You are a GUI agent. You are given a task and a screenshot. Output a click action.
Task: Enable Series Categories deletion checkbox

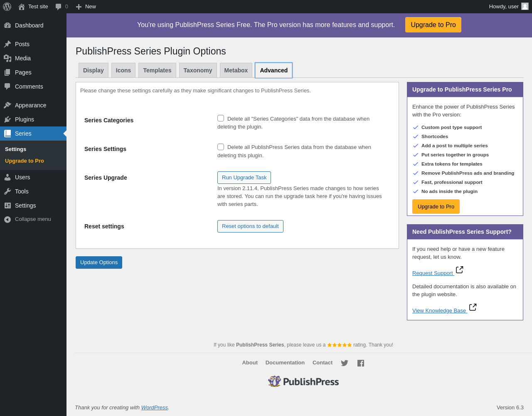[x=221, y=118]
